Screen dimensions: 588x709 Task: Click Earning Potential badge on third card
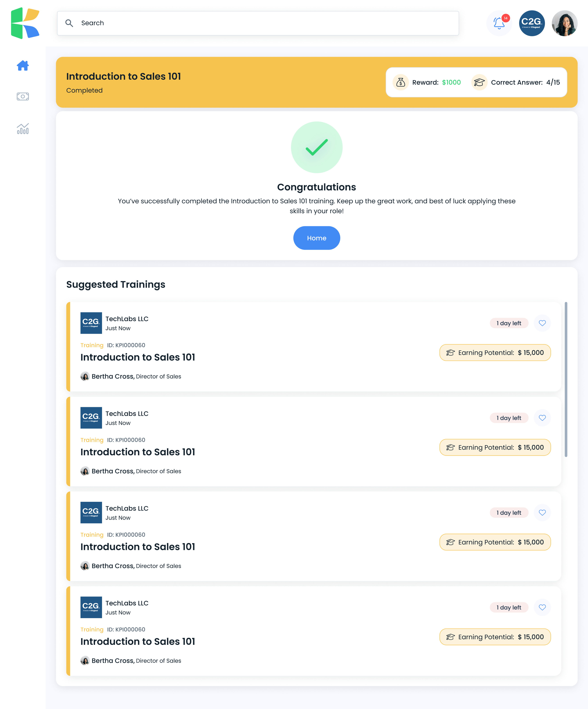point(495,542)
